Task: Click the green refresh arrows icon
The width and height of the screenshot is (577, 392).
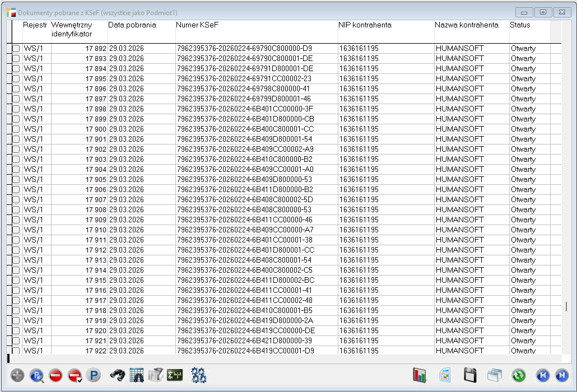Action: pyautogui.click(x=519, y=375)
